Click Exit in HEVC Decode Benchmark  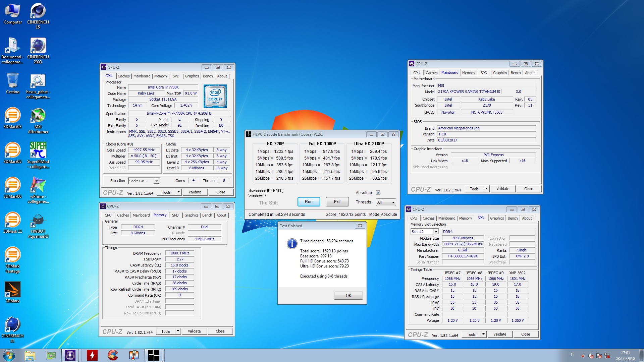coord(337,202)
